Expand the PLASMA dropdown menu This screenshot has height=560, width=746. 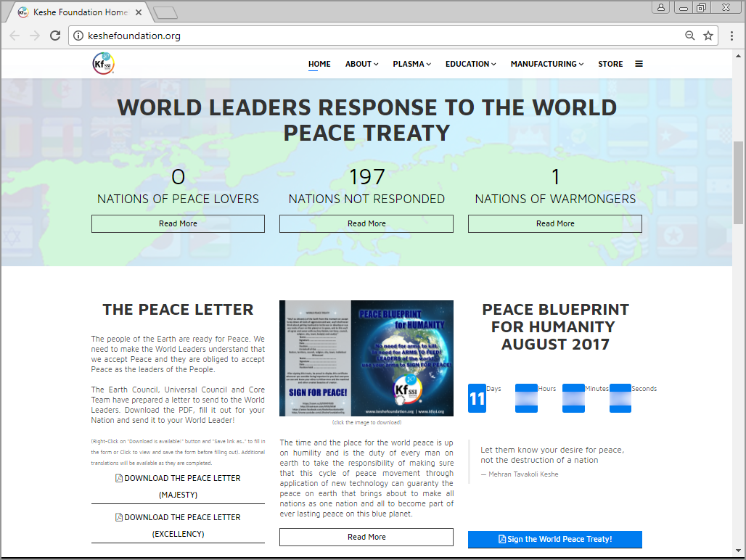(x=411, y=64)
